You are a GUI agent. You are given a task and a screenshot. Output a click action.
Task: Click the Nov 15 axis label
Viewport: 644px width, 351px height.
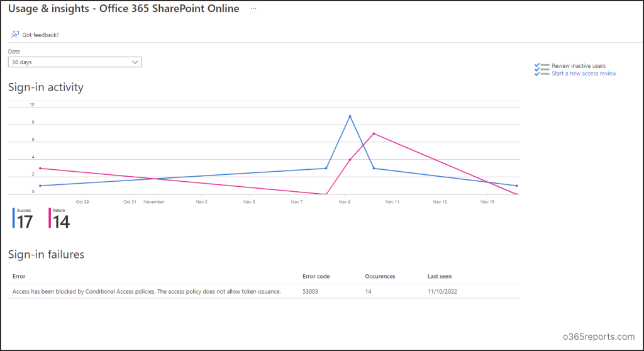tap(487, 202)
